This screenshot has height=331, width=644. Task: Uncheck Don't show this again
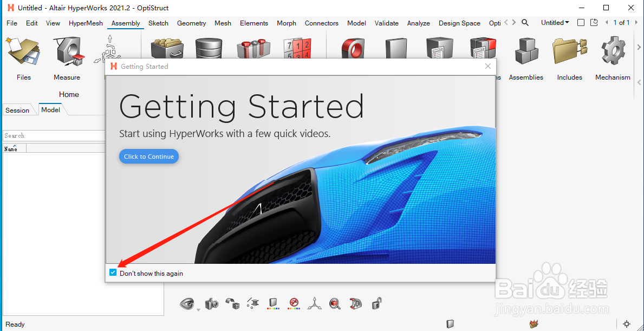coord(113,272)
